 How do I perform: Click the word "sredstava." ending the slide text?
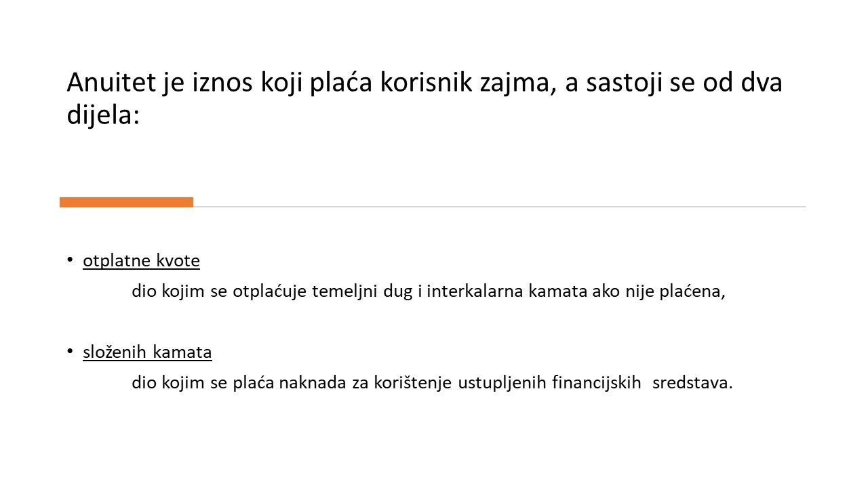pyautogui.click(x=692, y=383)
